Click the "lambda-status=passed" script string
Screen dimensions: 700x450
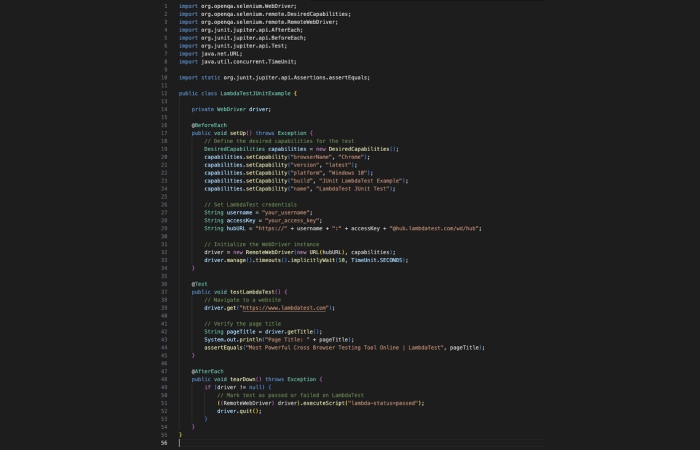tap(384, 403)
